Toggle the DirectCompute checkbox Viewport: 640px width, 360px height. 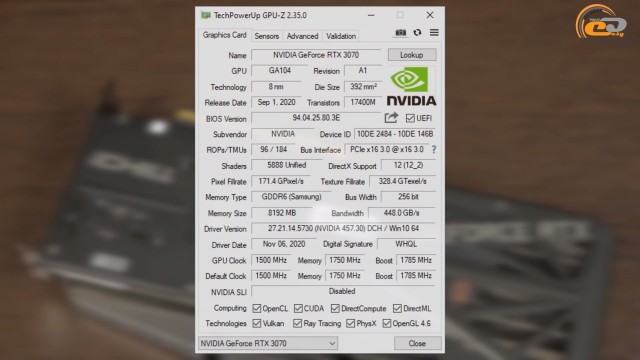click(x=335, y=308)
